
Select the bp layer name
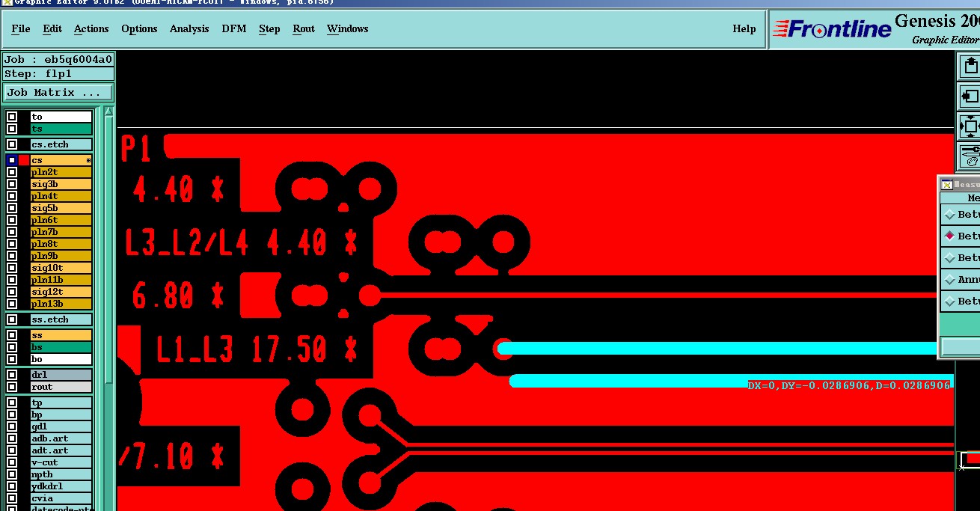[x=61, y=414]
